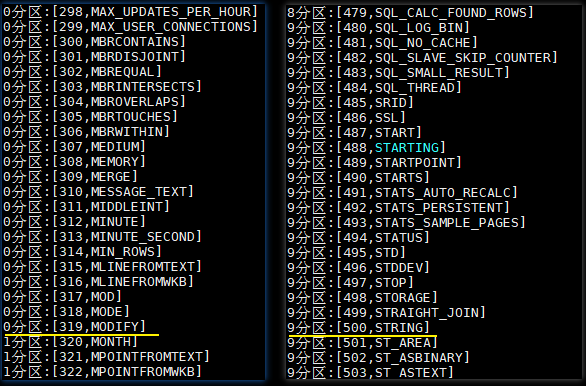Select the SQL_LOG_BIN entry
Image resolution: width=586 pixels, height=386 pixels.
[378, 28]
